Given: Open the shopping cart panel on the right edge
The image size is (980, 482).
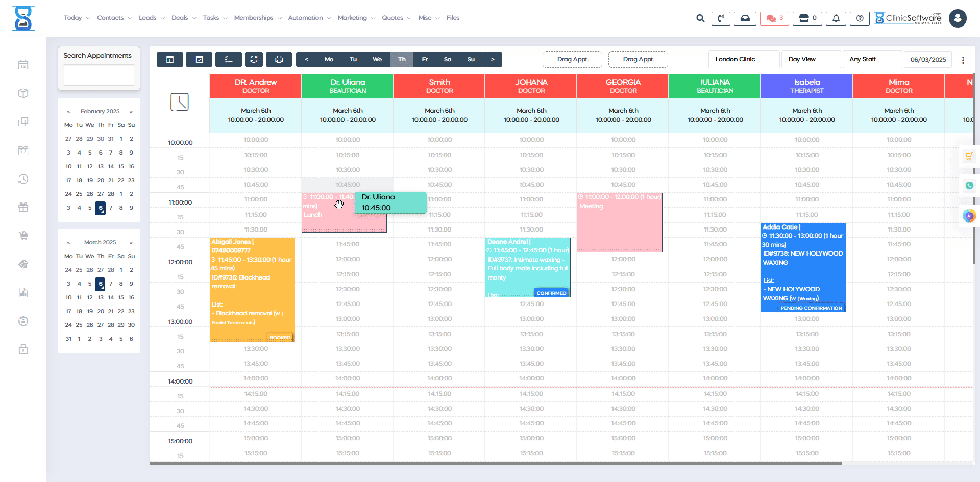Looking at the screenshot, I should click(x=970, y=156).
